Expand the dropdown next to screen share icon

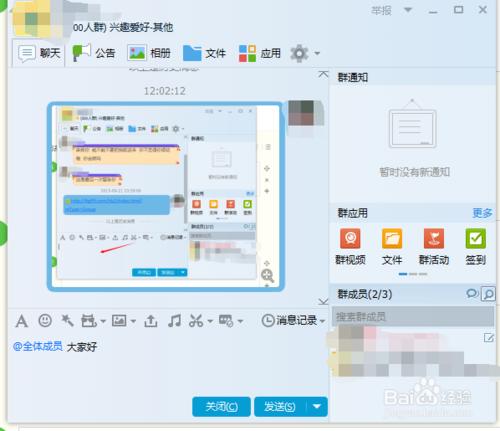pos(240,321)
